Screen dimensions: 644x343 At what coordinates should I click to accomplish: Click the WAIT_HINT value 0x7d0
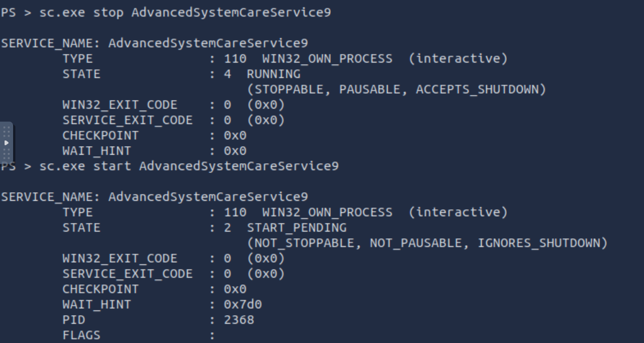[x=243, y=304]
